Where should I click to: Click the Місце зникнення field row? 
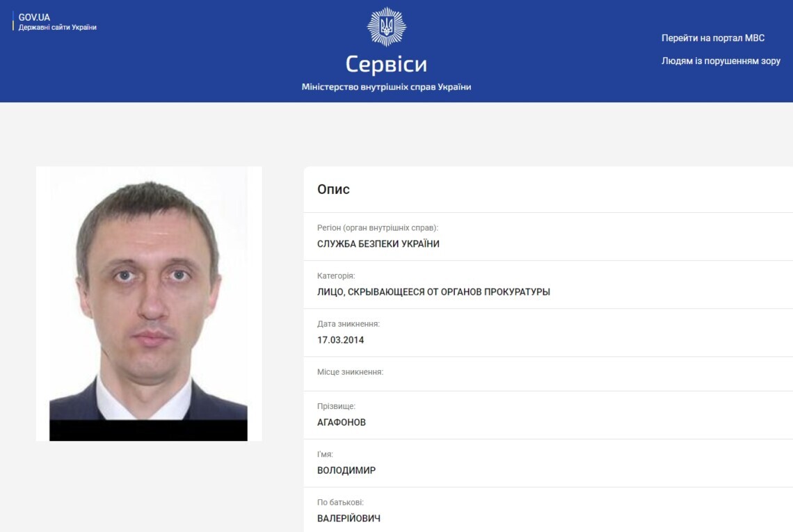click(548, 373)
